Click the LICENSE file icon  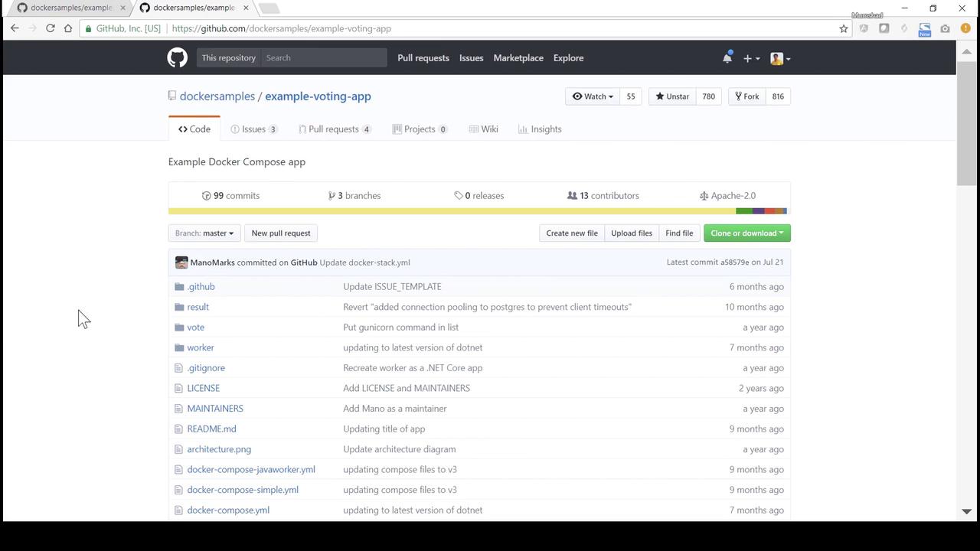pyautogui.click(x=179, y=388)
